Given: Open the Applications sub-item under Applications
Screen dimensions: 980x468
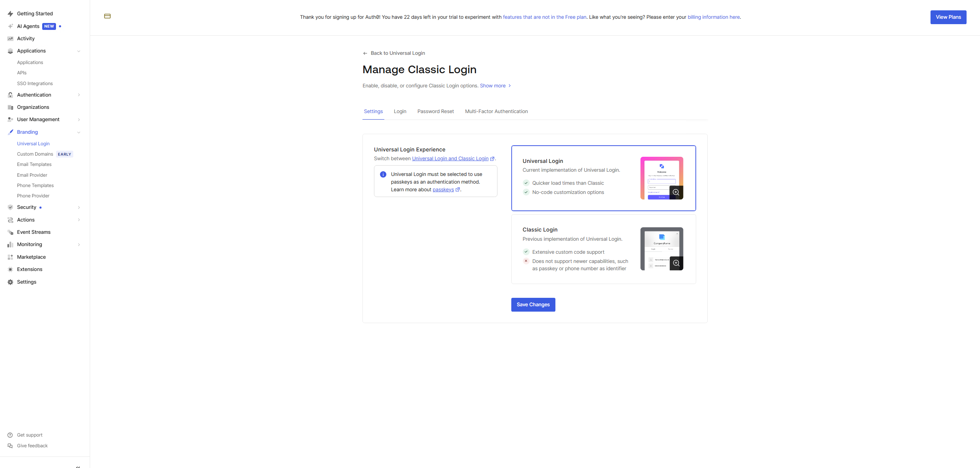Looking at the screenshot, I should click(x=30, y=62).
